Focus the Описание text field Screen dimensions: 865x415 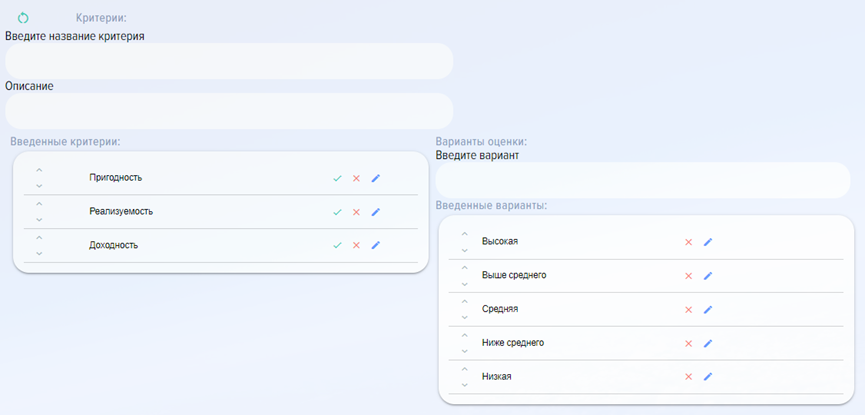[229, 111]
